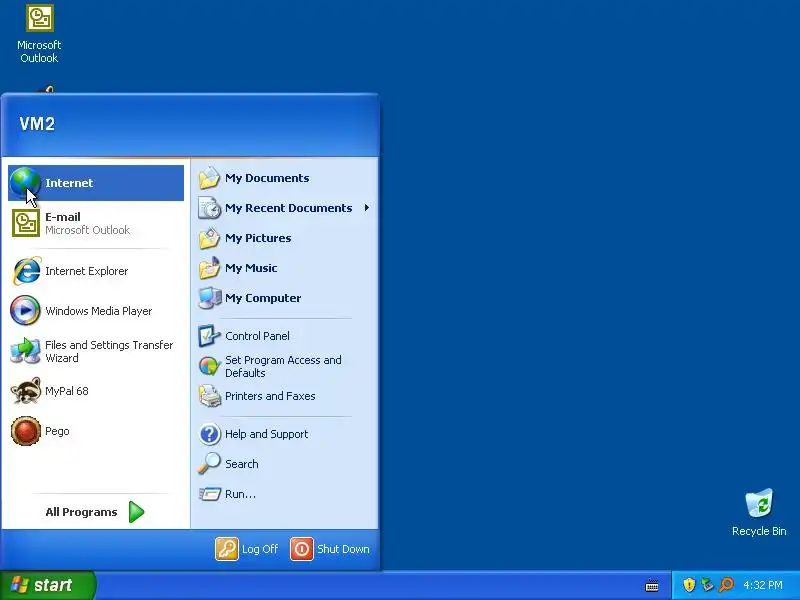Open Set Program Access and Defaults
800x600 pixels.
[x=285, y=366]
